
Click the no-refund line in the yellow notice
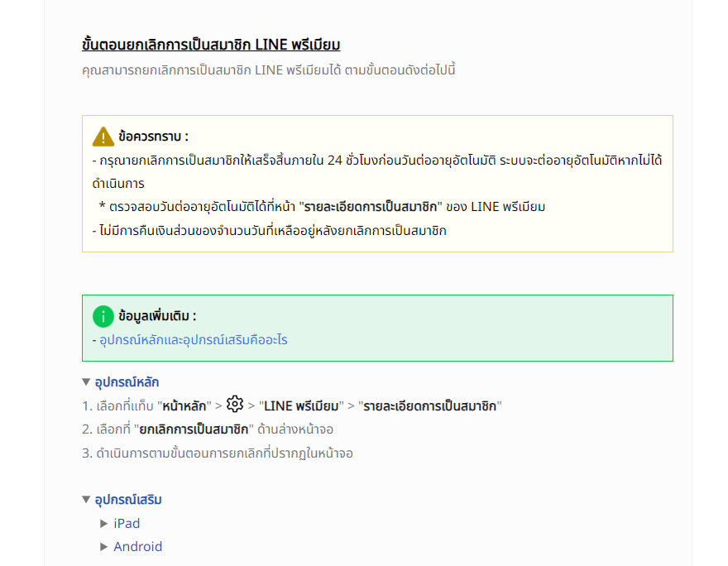270,231
